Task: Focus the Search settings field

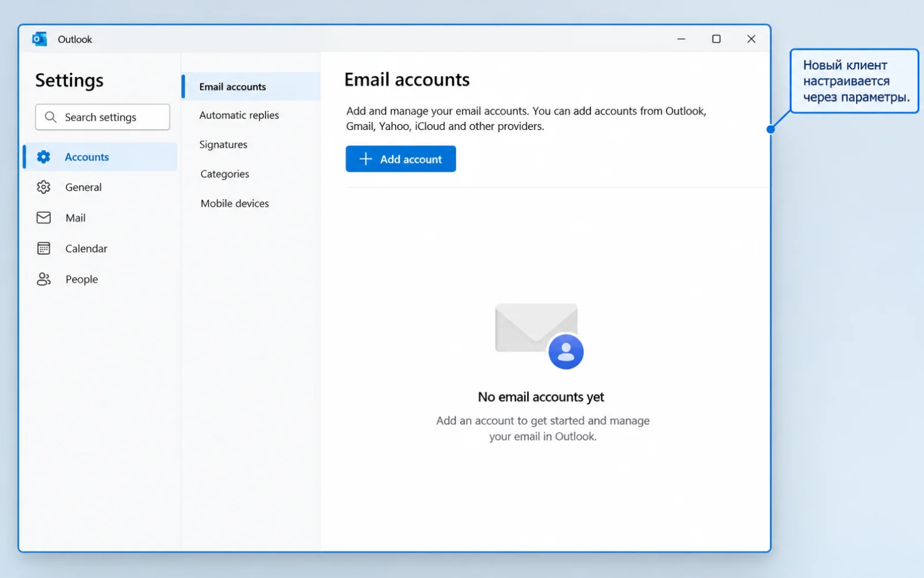Action: [103, 117]
